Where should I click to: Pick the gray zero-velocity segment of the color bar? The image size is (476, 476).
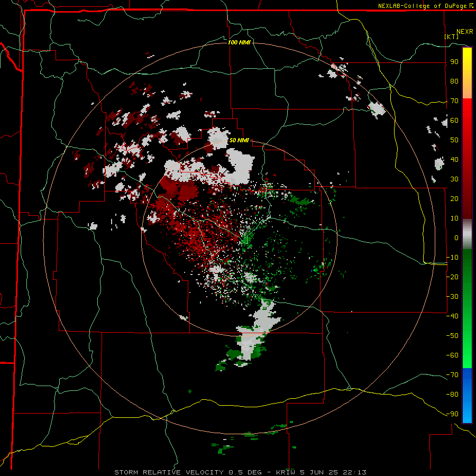pyautogui.click(x=467, y=234)
